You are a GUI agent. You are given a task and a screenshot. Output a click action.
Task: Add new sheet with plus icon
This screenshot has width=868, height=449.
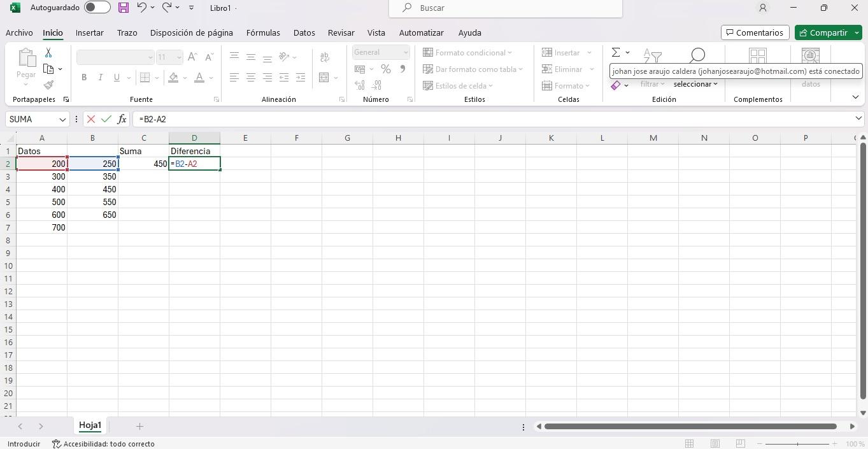point(139,426)
